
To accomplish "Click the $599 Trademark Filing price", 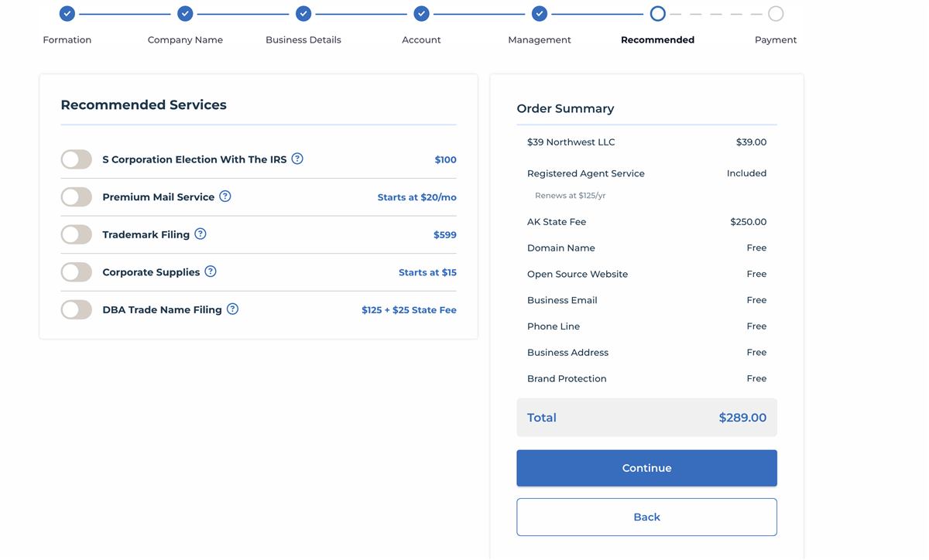I will coord(445,234).
